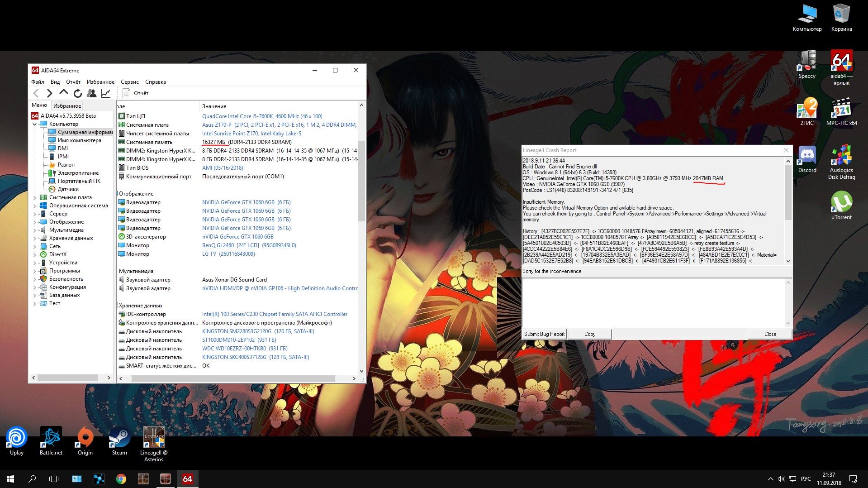The height and width of the screenshot is (488, 868).
Task: Collapse the Компьютер tree node
Action: 35,124
